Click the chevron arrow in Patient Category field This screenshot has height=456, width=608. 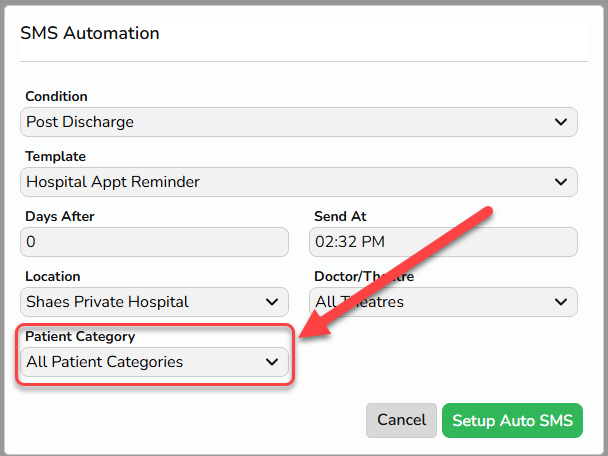point(272,362)
